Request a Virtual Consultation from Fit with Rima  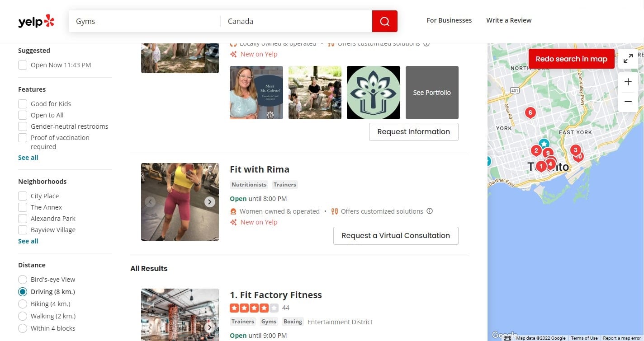[395, 235]
